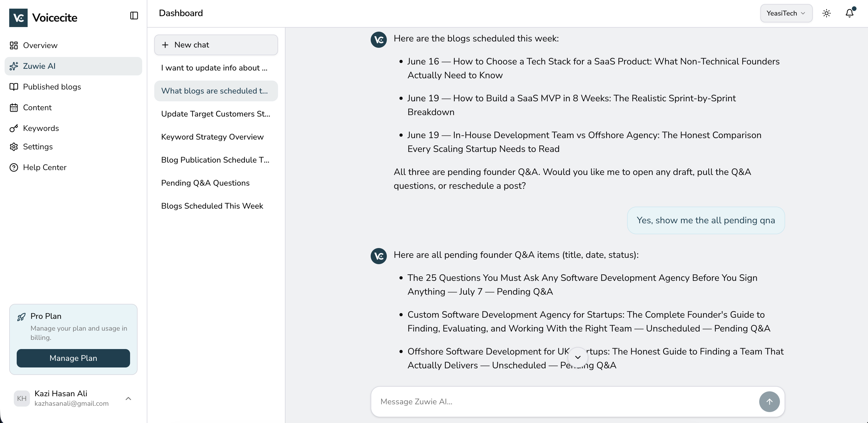Click the Zuwie avatar beside scheduled blogs reply

click(x=379, y=40)
